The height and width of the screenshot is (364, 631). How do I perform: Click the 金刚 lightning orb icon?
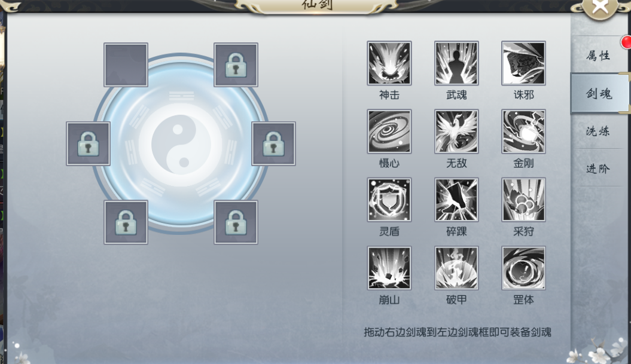pos(523,131)
